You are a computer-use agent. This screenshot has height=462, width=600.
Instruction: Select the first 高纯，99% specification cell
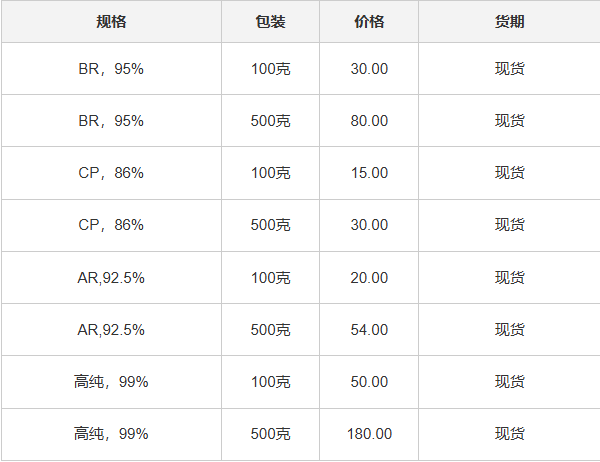coord(111,381)
